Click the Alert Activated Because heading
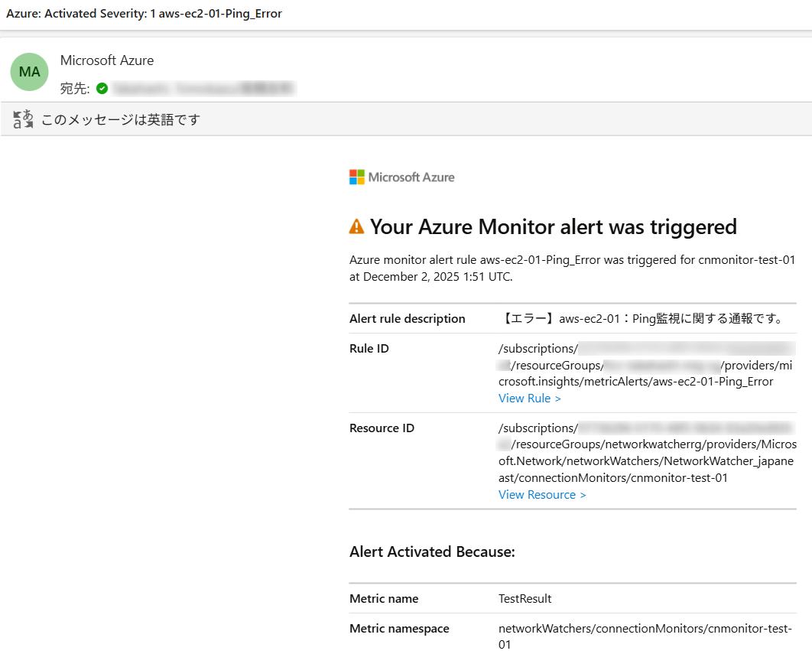Screen dimensions: 812x654 click(x=433, y=552)
